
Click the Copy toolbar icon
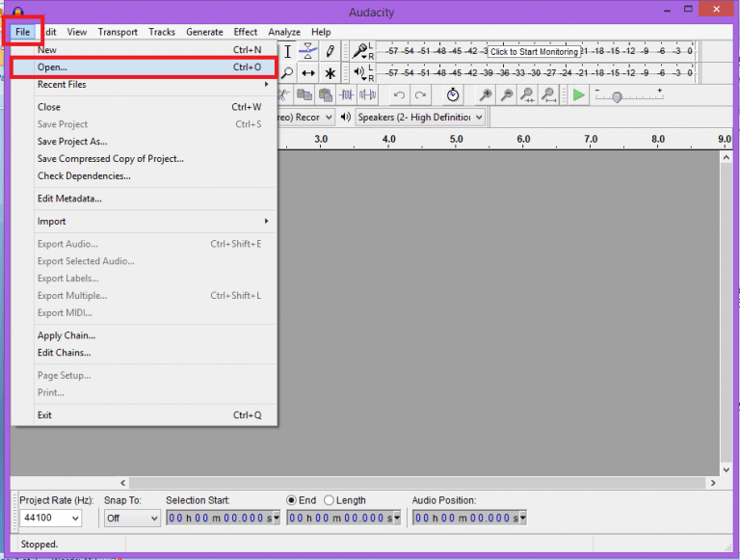click(304, 95)
